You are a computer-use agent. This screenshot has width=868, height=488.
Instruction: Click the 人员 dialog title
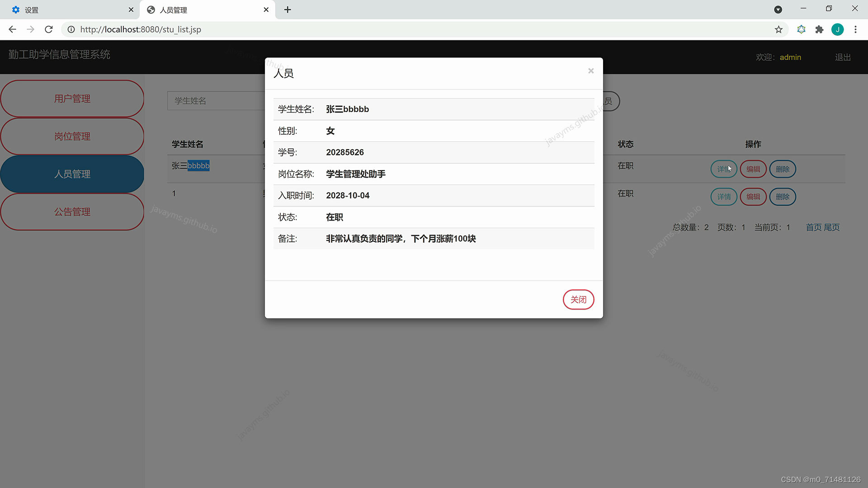point(283,73)
